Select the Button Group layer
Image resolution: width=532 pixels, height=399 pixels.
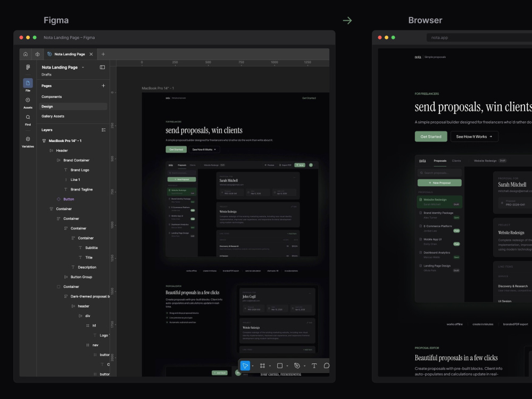pyautogui.click(x=81, y=277)
